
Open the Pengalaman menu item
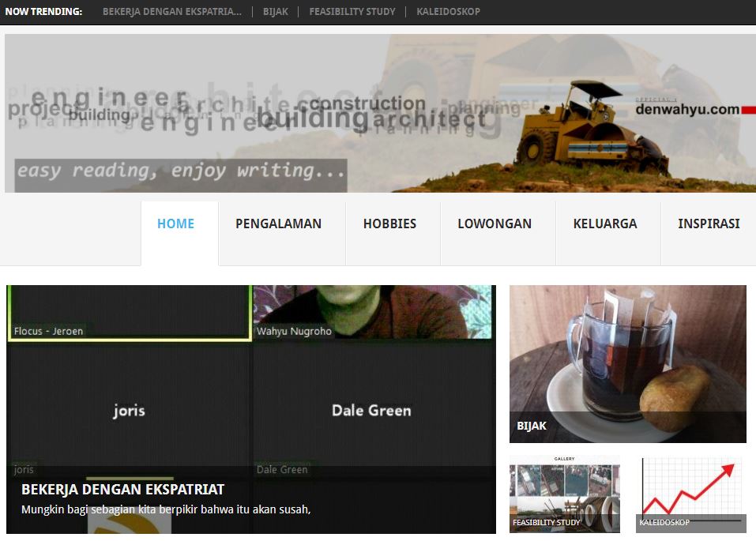click(x=278, y=224)
